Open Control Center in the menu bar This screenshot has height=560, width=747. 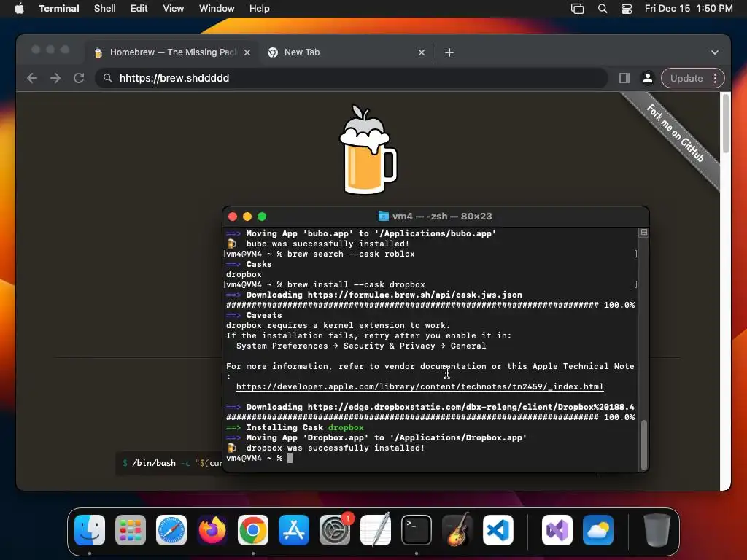pyautogui.click(x=627, y=9)
